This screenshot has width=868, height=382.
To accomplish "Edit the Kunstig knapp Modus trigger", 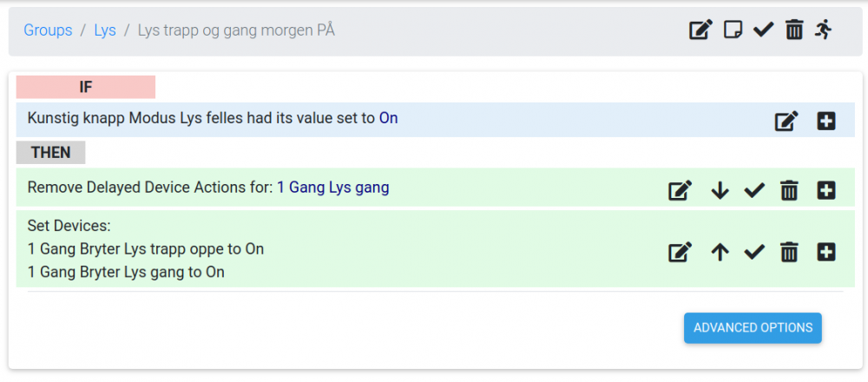I will point(786,122).
